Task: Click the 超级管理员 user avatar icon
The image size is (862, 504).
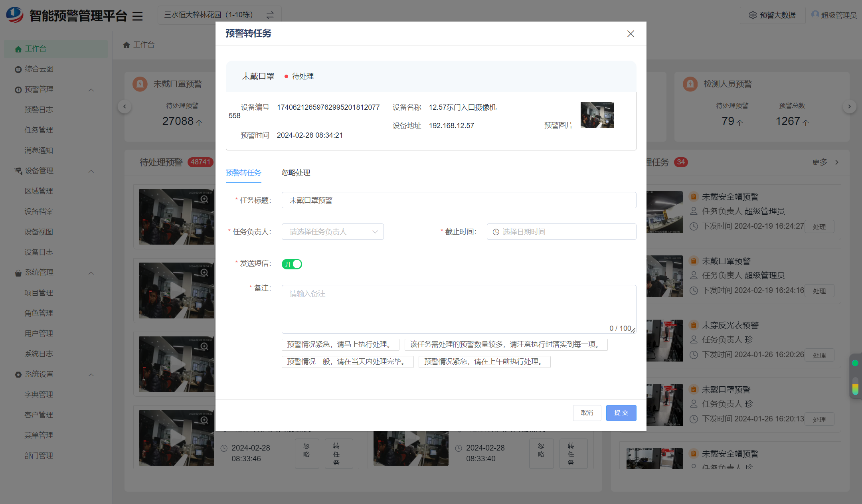Action: click(815, 15)
